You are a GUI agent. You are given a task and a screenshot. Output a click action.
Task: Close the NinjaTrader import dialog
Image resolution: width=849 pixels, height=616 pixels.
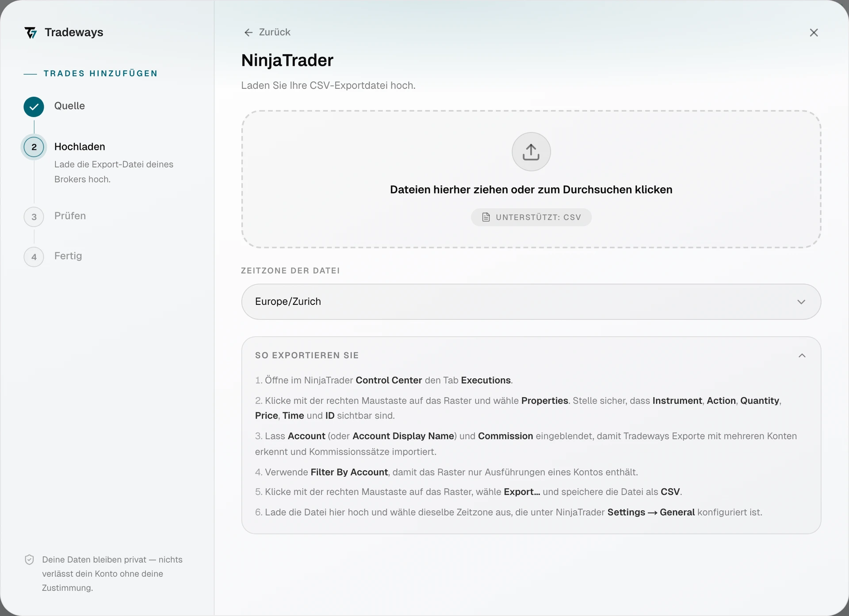click(x=814, y=33)
